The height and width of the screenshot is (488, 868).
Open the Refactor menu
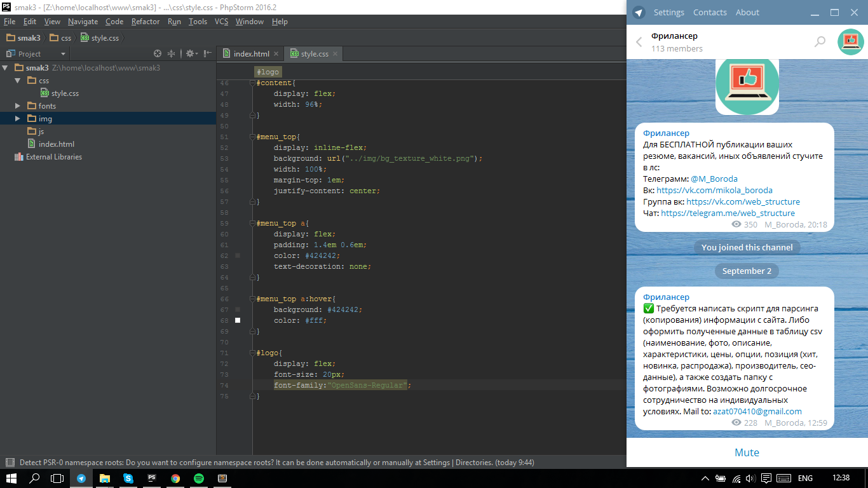(146, 22)
